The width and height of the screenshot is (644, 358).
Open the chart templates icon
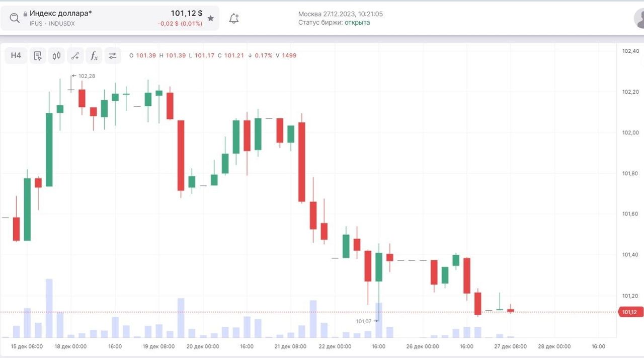tap(38, 56)
